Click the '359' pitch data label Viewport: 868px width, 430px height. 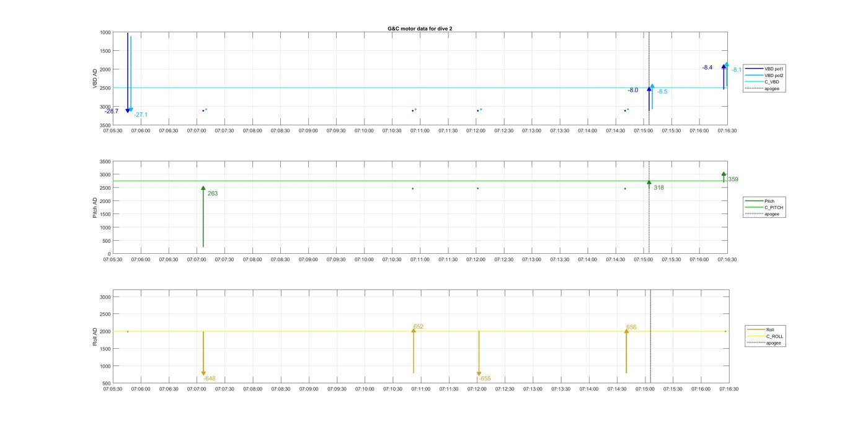pos(733,179)
